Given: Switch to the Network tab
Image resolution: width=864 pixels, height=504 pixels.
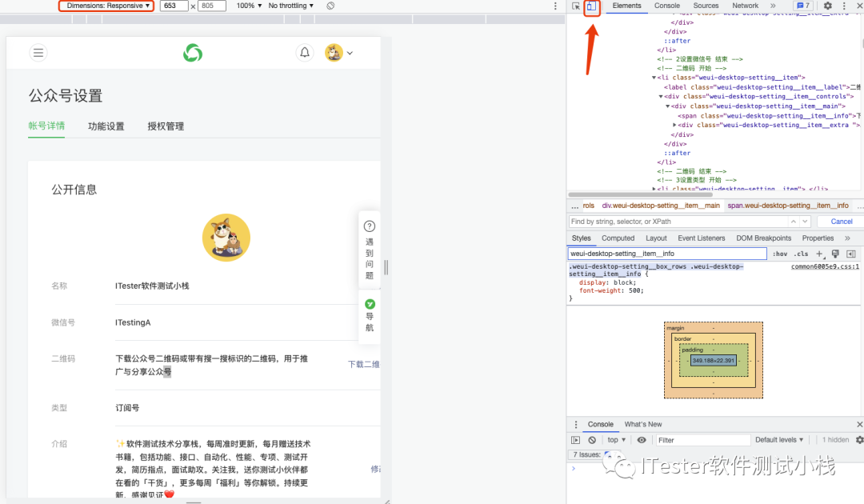Looking at the screenshot, I should (745, 6).
